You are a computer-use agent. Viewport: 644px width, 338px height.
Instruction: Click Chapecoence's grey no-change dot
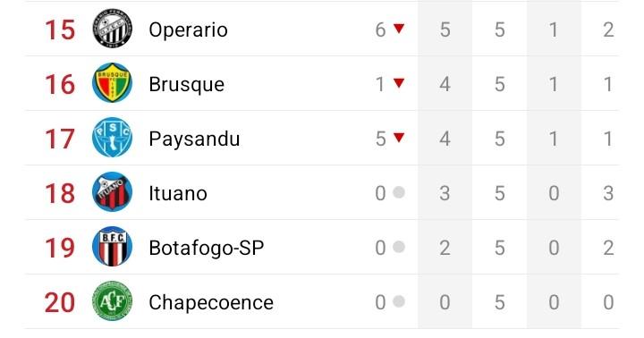pyautogui.click(x=399, y=301)
